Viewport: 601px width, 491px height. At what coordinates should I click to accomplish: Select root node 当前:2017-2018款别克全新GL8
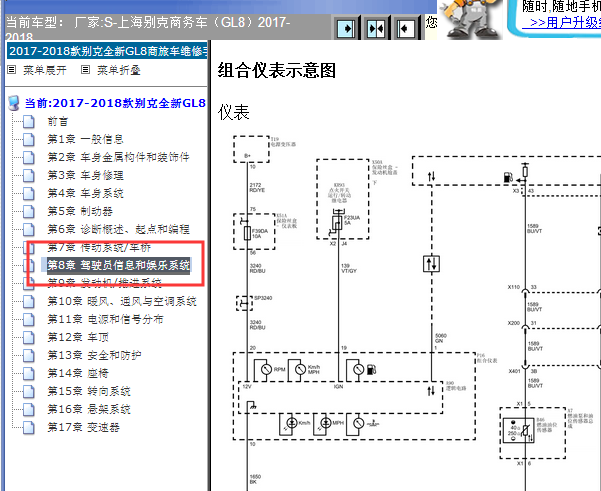pyautogui.click(x=115, y=103)
